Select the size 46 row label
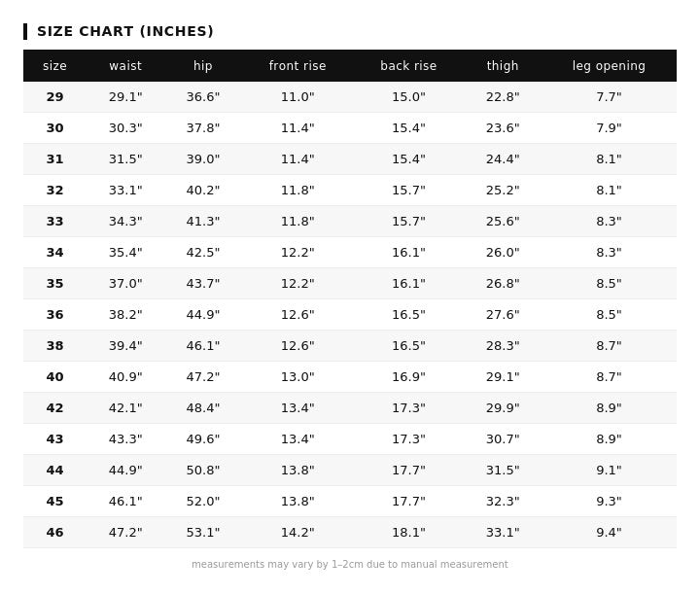700x594 pixels. tap(54, 533)
